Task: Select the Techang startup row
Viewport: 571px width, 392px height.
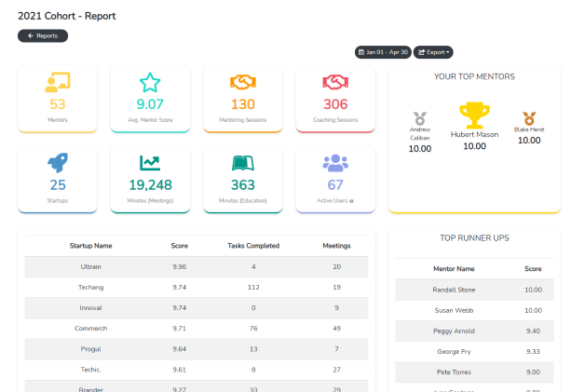Action: point(197,287)
